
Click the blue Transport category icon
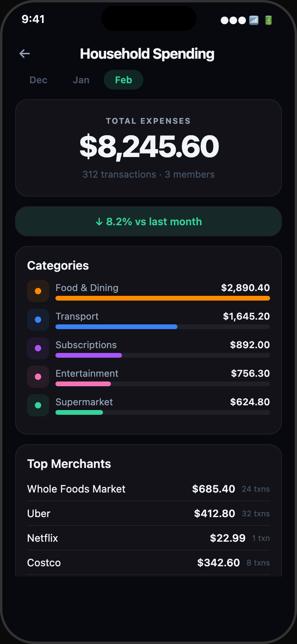[x=38, y=320]
